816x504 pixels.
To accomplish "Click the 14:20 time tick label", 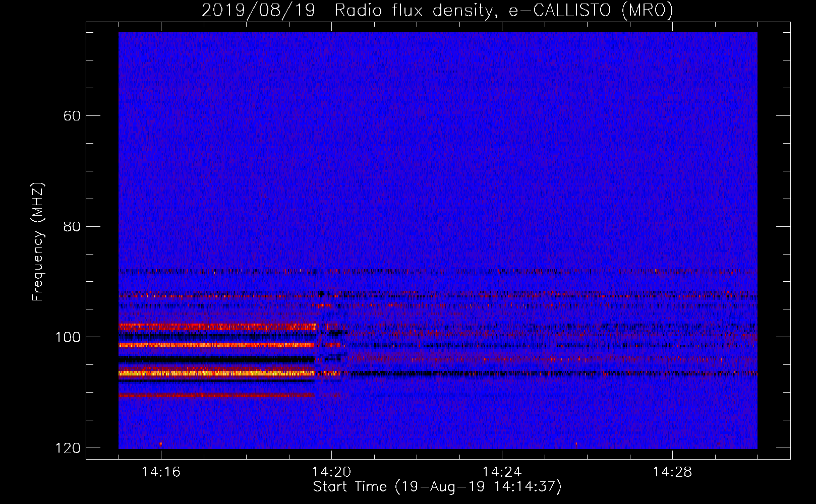I will 331,472.
